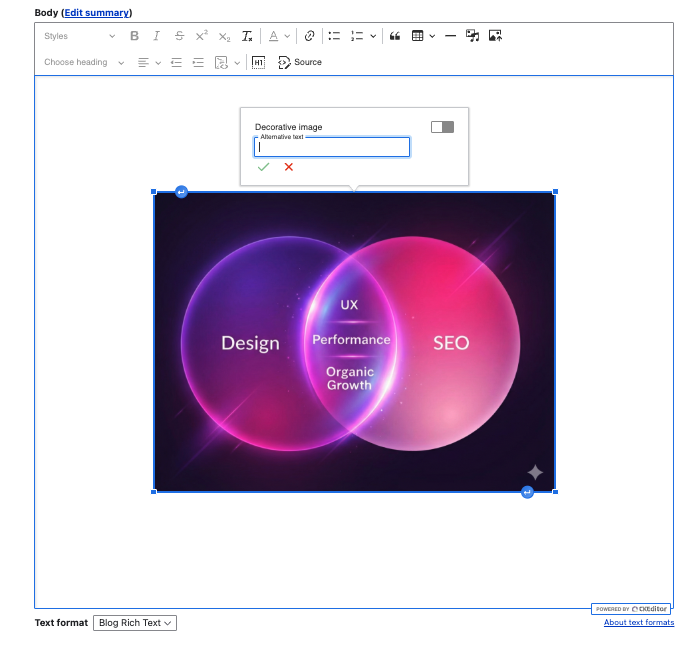Click the Insert Media icon
The width and height of the screenshot is (700, 648).
472,36
